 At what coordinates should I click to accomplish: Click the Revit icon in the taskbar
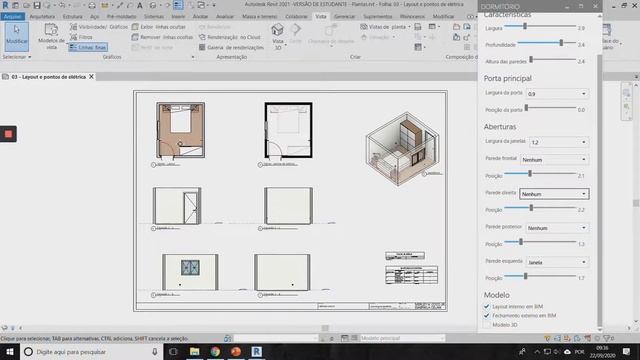coord(256,351)
